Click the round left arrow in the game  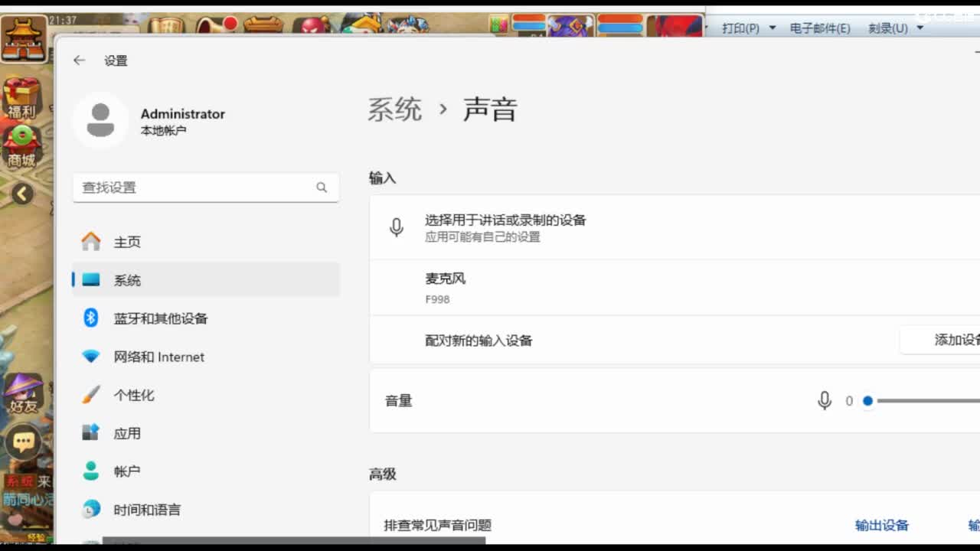(22, 194)
